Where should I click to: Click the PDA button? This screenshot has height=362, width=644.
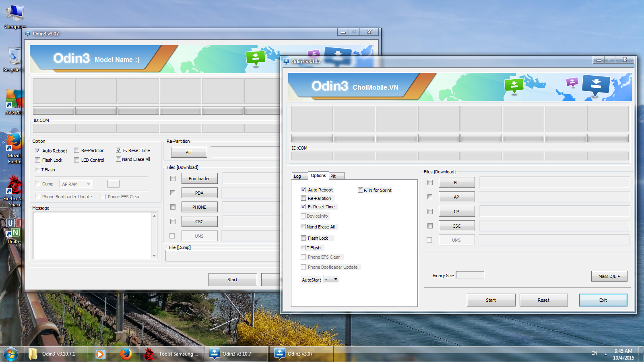click(x=200, y=193)
